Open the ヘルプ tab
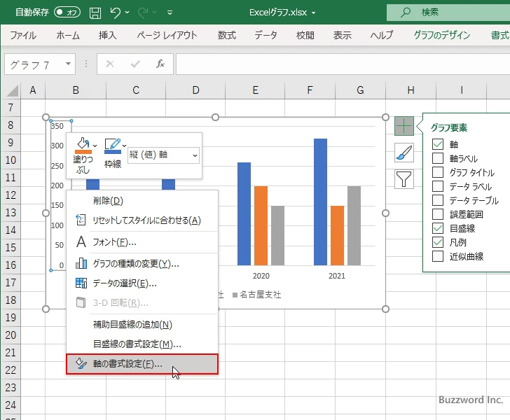The image size is (510, 420). 382,35
